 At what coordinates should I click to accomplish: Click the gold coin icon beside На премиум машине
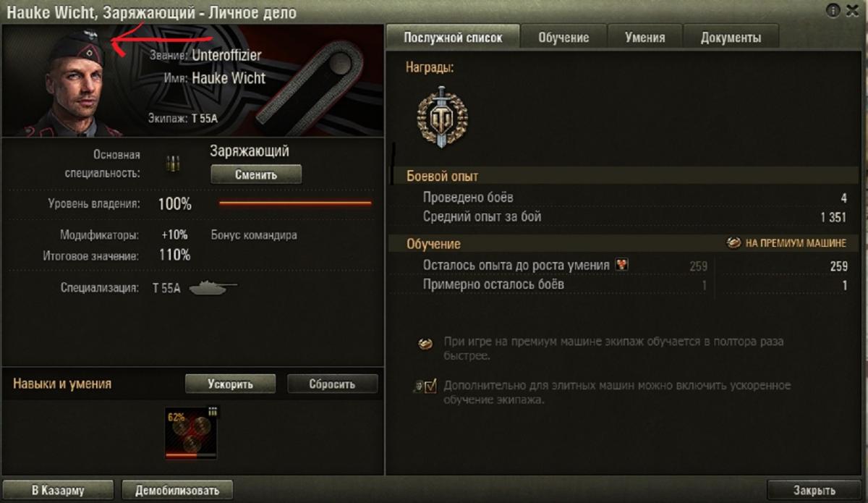coord(733,243)
